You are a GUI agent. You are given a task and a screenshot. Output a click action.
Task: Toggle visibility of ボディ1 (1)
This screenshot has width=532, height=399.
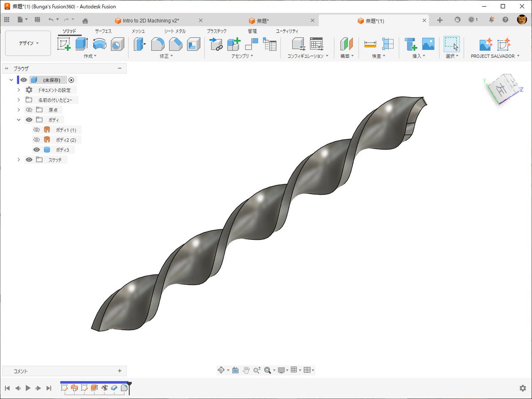(36, 129)
